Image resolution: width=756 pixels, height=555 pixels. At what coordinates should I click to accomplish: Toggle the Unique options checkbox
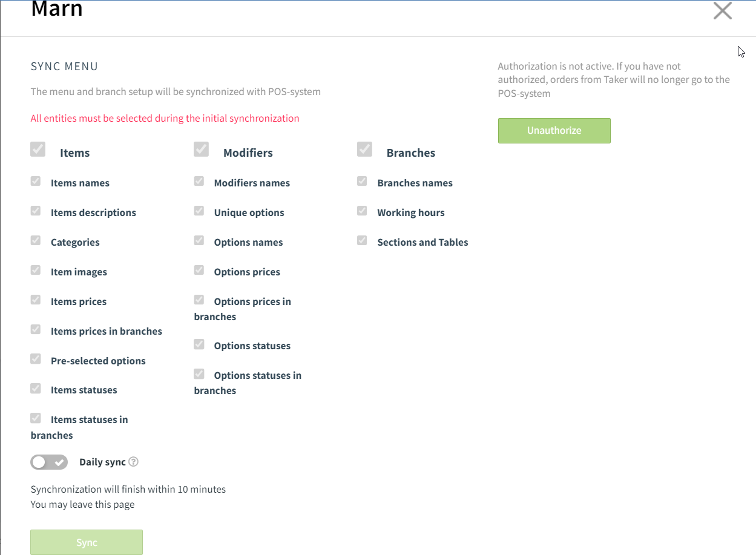coord(199,211)
